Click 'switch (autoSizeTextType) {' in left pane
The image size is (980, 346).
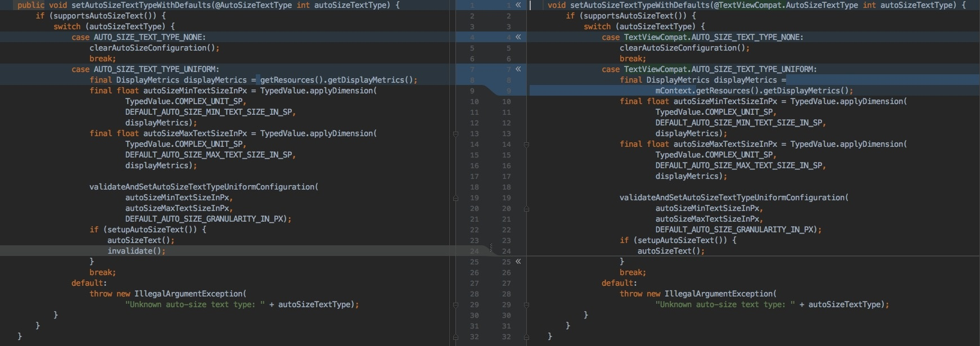pyautogui.click(x=114, y=26)
